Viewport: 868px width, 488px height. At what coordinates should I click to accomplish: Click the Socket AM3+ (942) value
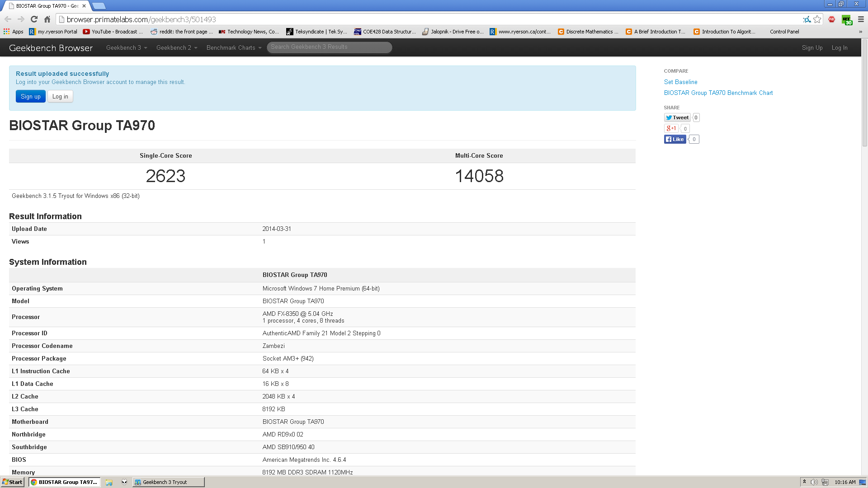[x=288, y=358]
